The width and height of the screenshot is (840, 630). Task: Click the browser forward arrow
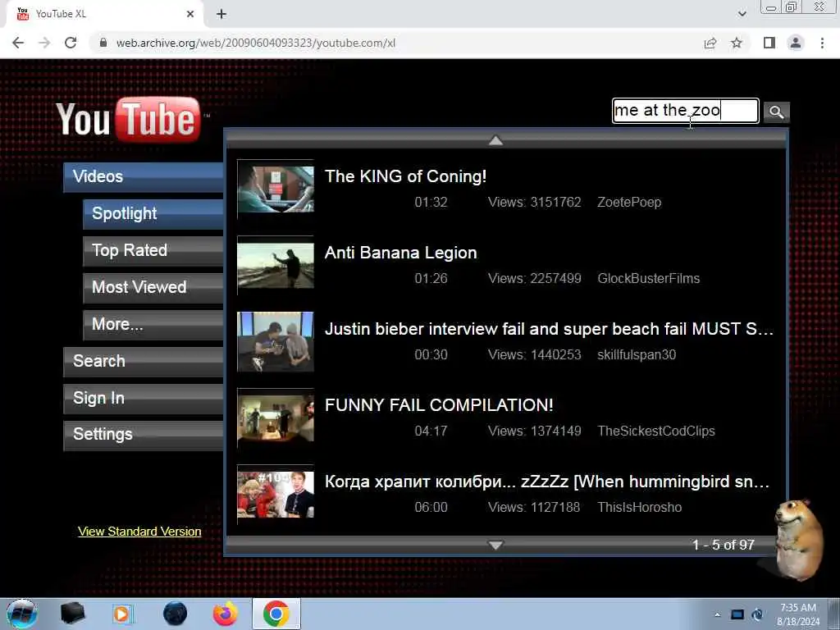(x=44, y=43)
